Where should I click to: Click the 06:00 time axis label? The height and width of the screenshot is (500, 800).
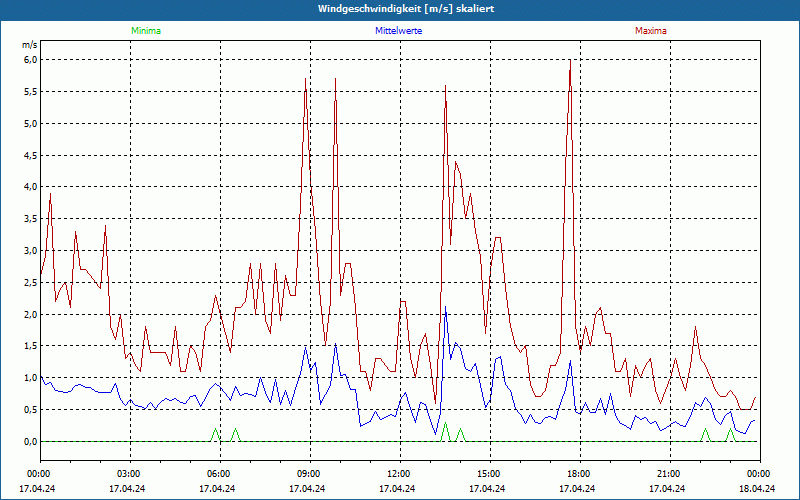coord(219,473)
